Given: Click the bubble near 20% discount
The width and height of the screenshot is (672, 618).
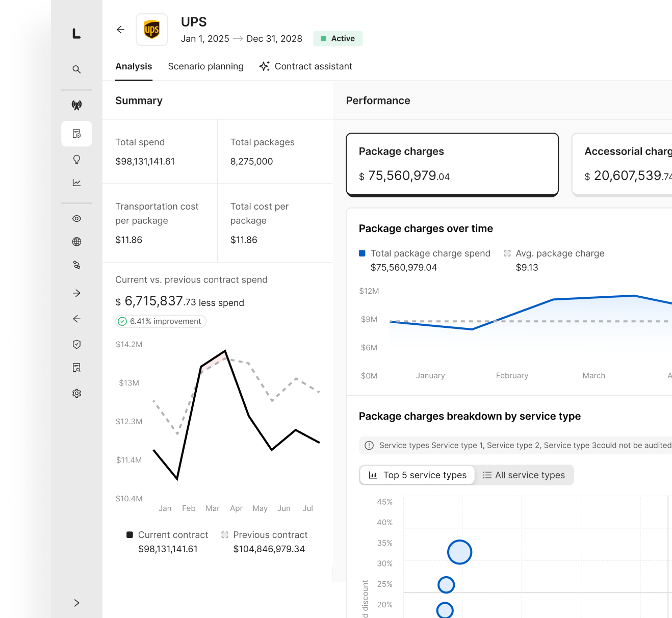Looking at the screenshot, I should coord(445,610).
